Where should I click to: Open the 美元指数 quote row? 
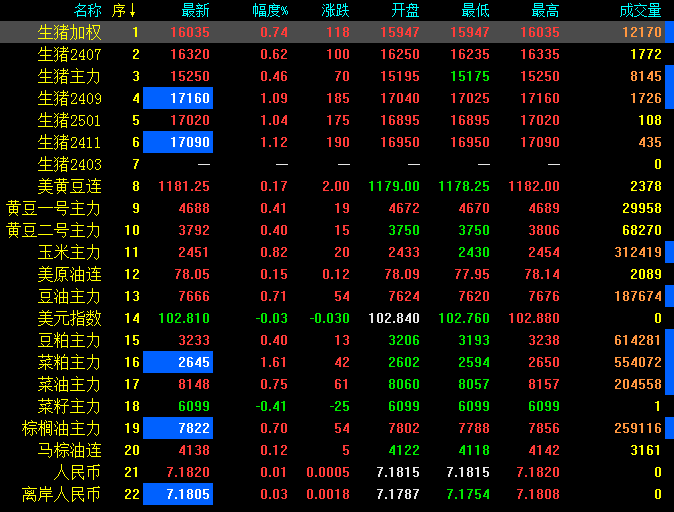337,318
